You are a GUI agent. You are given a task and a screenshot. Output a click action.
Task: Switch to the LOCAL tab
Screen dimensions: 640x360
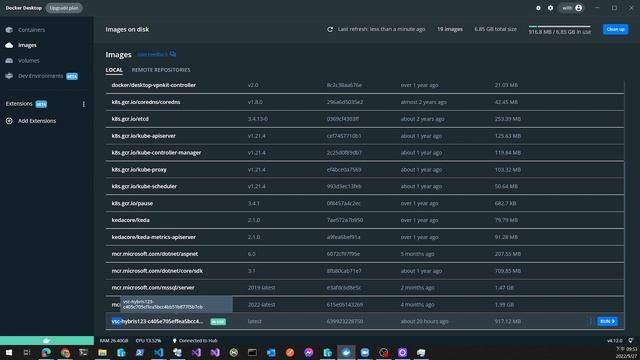point(114,70)
